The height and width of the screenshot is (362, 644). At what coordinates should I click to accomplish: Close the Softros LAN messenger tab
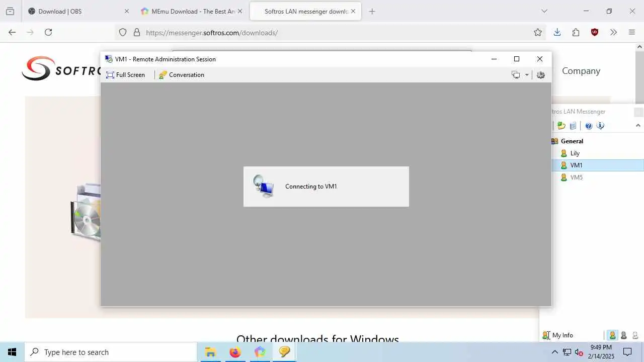pyautogui.click(x=353, y=11)
